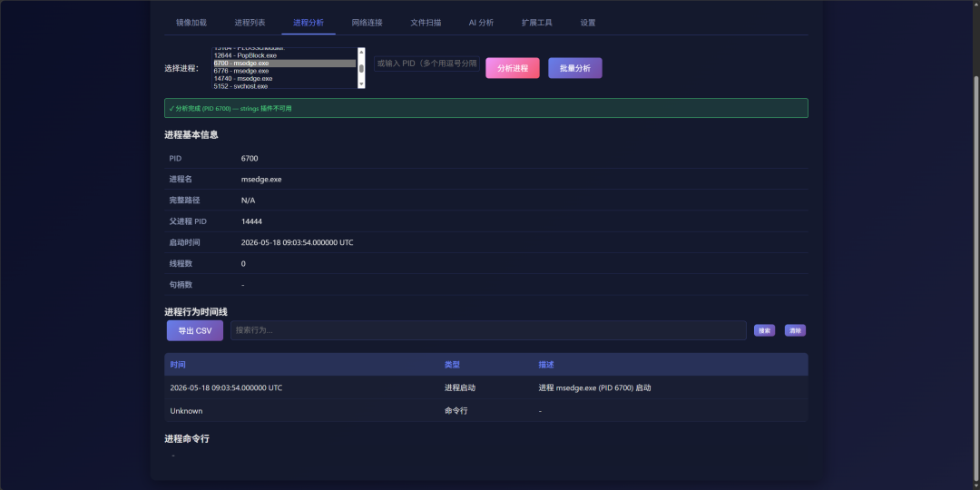Switch to the AI 分析 tab

pos(481,23)
